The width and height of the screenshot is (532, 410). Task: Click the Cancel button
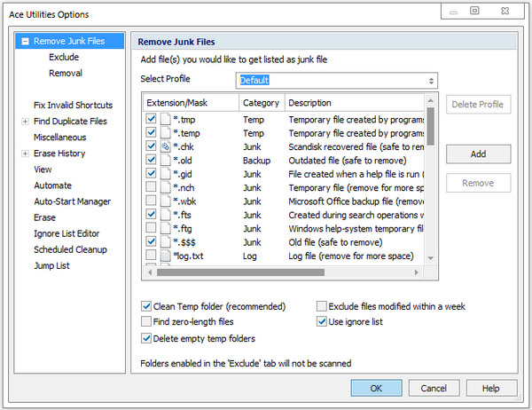click(x=434, y=388)
